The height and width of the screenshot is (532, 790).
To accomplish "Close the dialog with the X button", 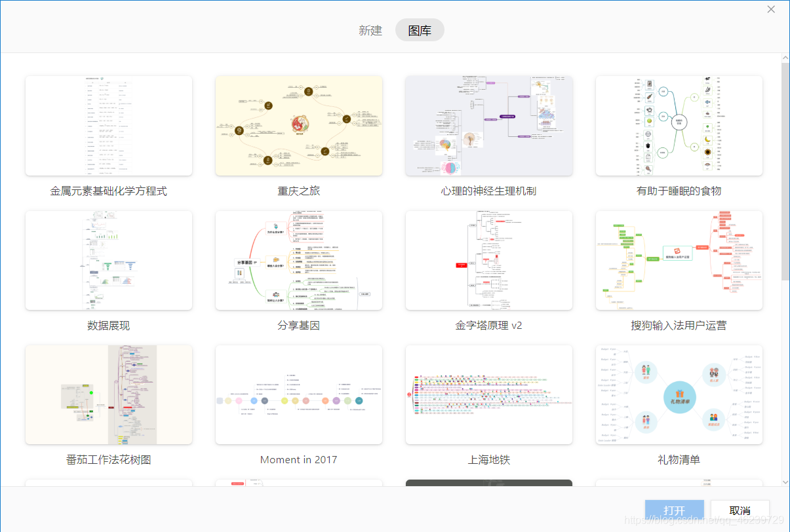I will (x=771, y=9).
